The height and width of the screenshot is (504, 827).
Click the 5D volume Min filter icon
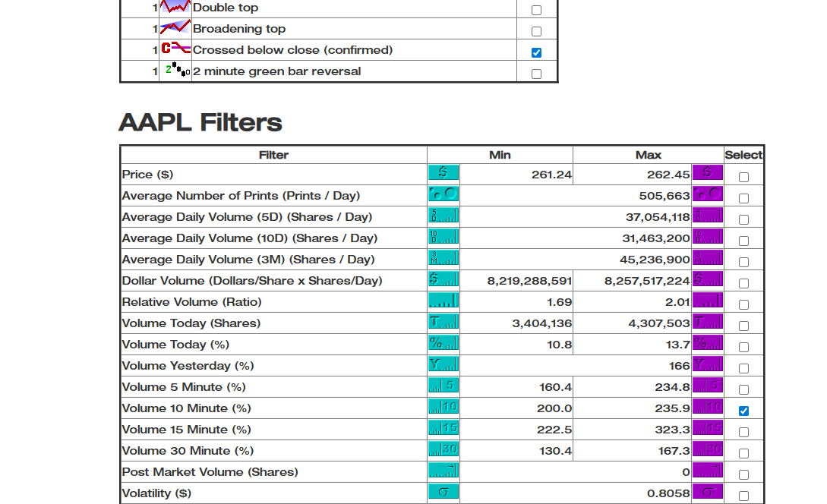[x=443, y=216]
